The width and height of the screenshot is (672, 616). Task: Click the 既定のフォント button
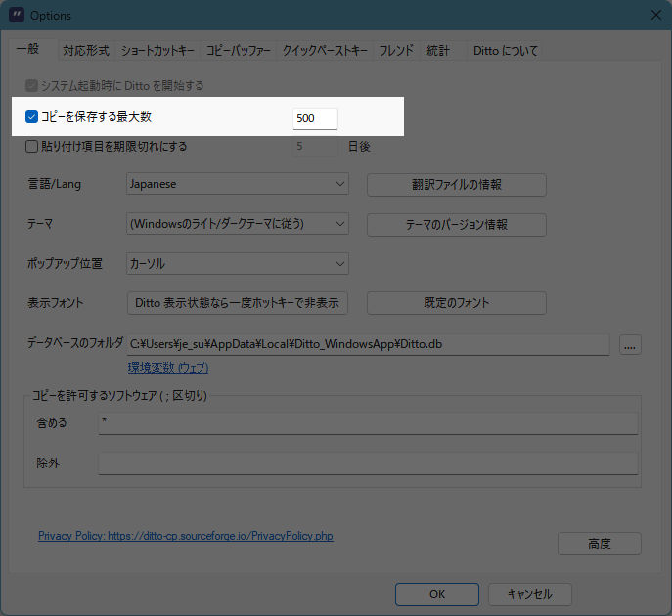coord(457,303)
